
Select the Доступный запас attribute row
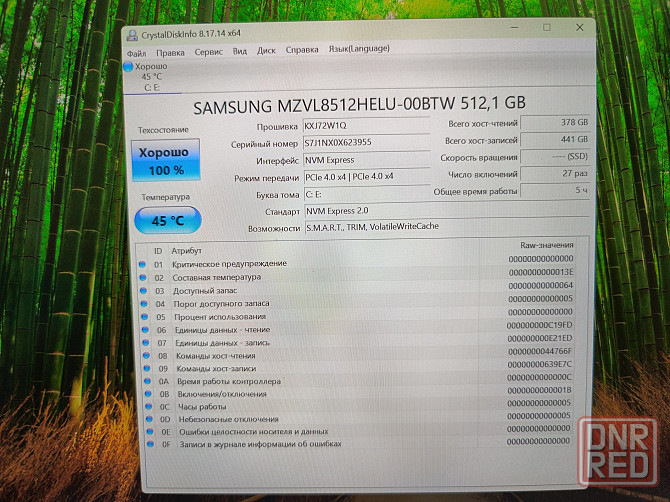357,288
